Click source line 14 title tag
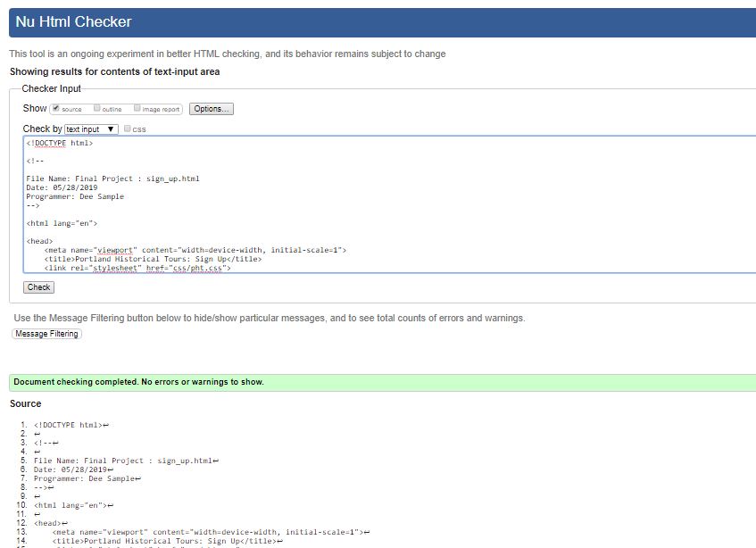756x548 pixels. tap(167, 541)
